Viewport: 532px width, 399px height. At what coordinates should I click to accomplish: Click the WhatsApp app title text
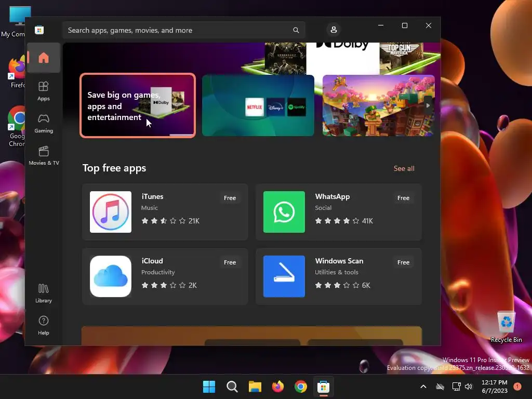332,196
